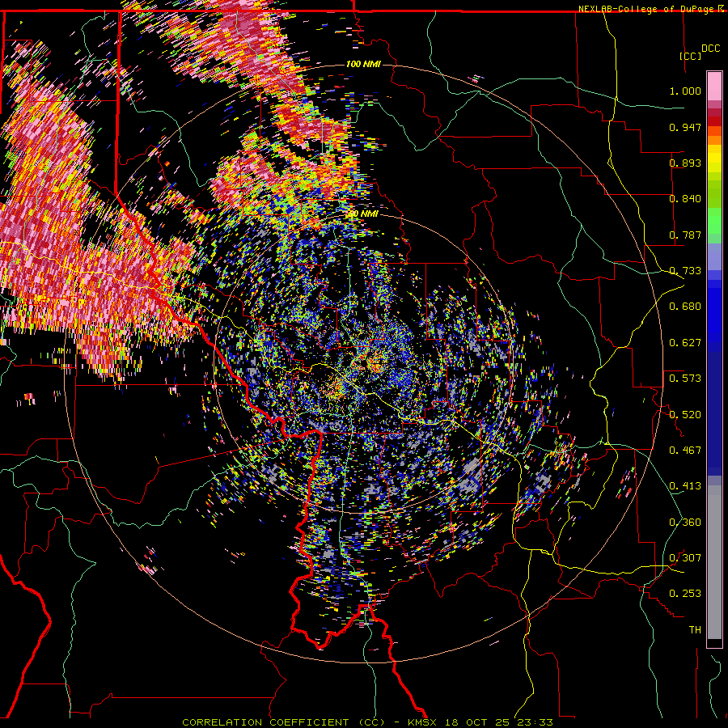Click the 50 NMI range ring label
The width and height of the screenshot is (728, 728).
[x=363, y=214]
